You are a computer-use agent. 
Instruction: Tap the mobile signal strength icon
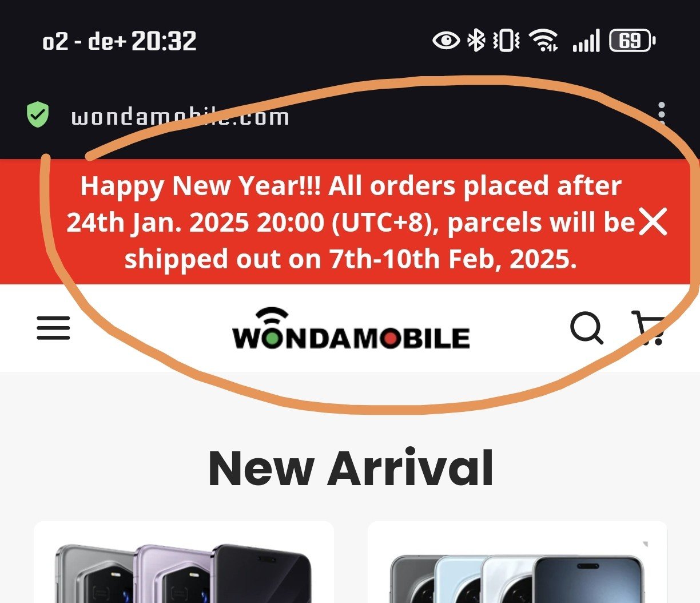click(x=586, y=41)
